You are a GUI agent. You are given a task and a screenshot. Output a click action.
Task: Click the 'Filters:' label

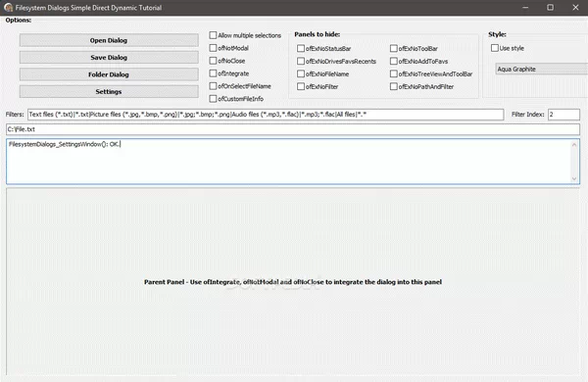pyautogui.click(x=15, y=115)
